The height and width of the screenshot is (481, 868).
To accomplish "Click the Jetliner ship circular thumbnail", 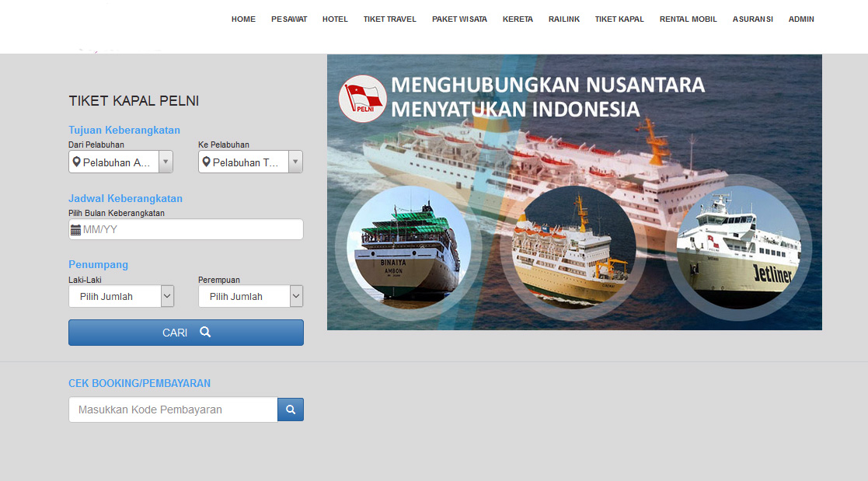I will 738,247.
